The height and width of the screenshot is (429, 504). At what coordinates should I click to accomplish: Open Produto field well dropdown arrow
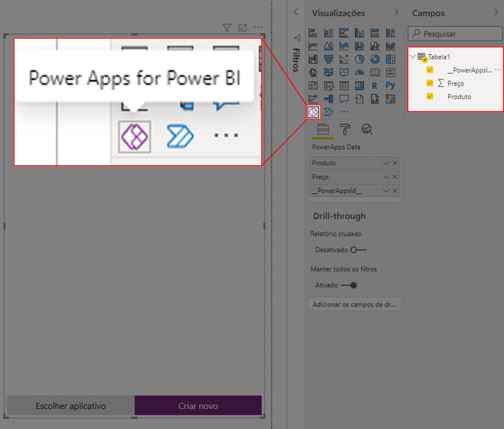386,163
